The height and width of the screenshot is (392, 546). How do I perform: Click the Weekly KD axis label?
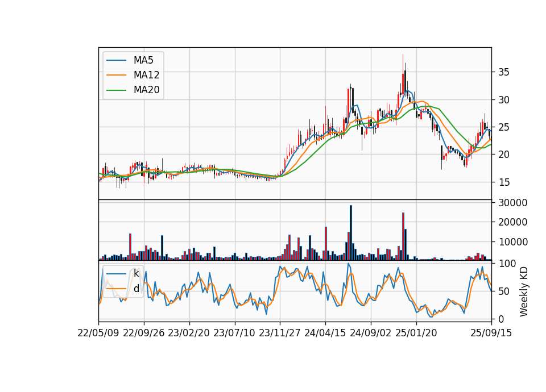tap(523, 291)
